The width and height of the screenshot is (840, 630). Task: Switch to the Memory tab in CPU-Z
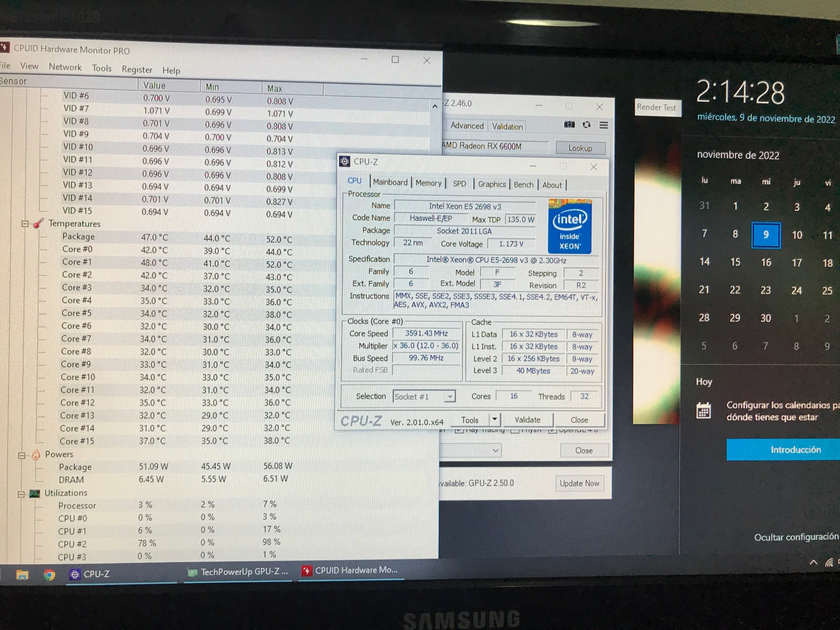tap(428, 183)
